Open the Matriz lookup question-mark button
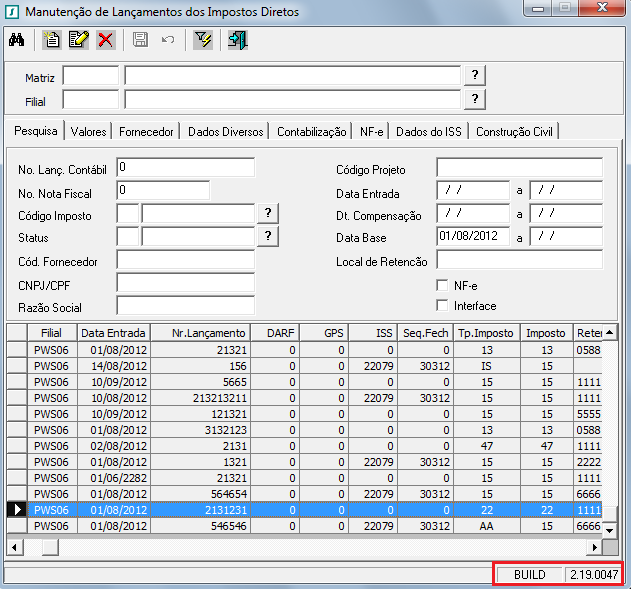Viewport: 631px width, 589px height. click(476, 76)
